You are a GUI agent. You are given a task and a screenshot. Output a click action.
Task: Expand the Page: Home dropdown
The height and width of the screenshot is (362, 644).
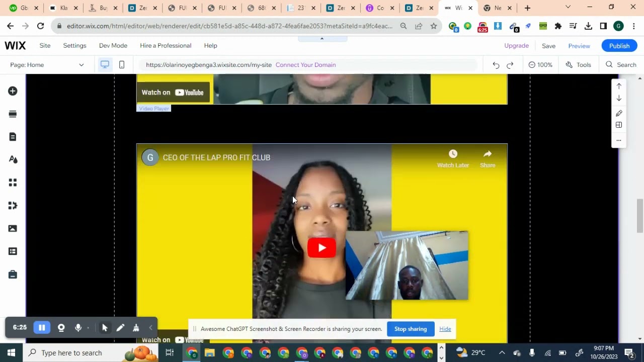tap(47, 65)
